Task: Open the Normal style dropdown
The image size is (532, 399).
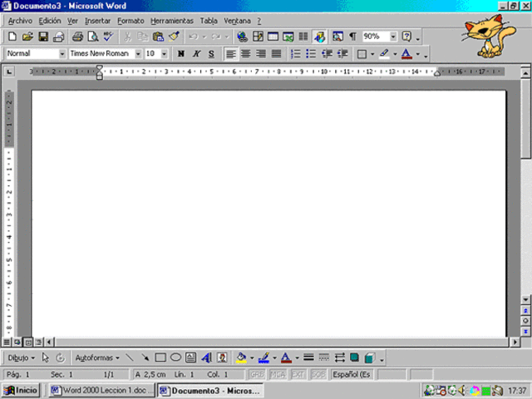Action: (x=62, y=53)
